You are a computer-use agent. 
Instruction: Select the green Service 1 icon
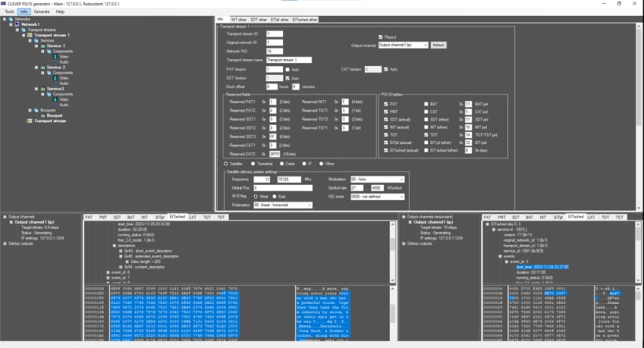tap(42, 46)
